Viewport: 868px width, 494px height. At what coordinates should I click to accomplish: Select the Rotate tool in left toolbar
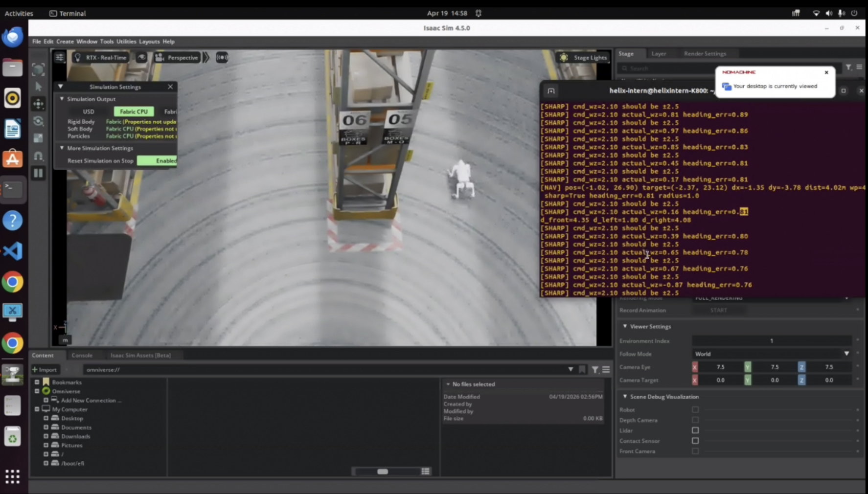(38, 121)
